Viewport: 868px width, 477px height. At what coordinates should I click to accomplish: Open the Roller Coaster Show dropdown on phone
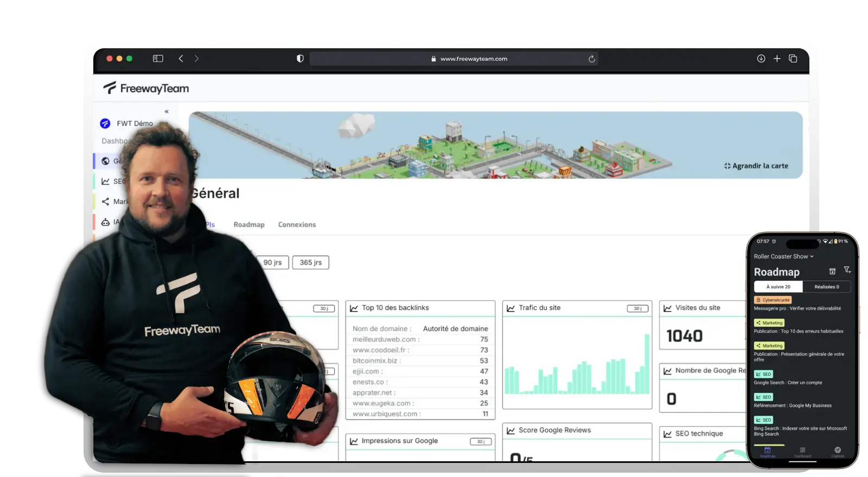[783, 256]
